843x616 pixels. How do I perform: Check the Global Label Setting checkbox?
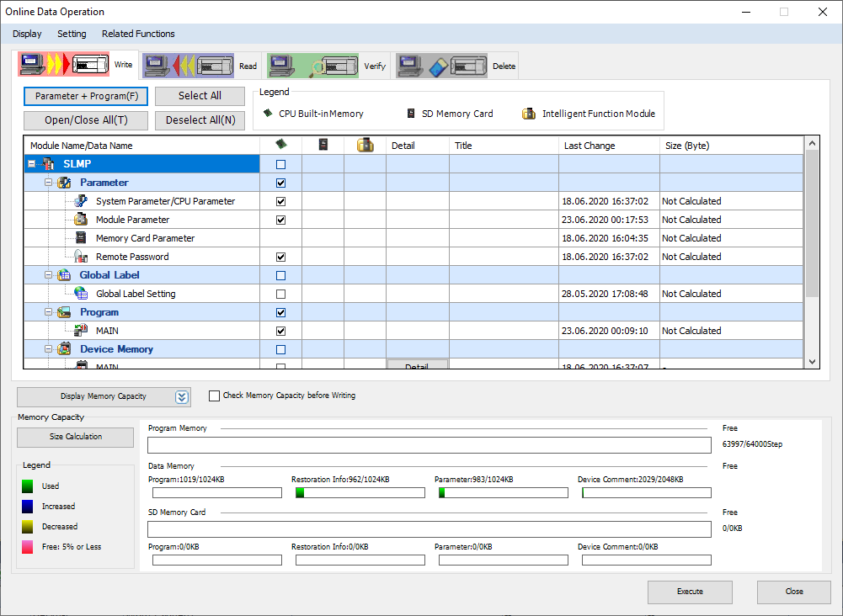coord(280,294)
